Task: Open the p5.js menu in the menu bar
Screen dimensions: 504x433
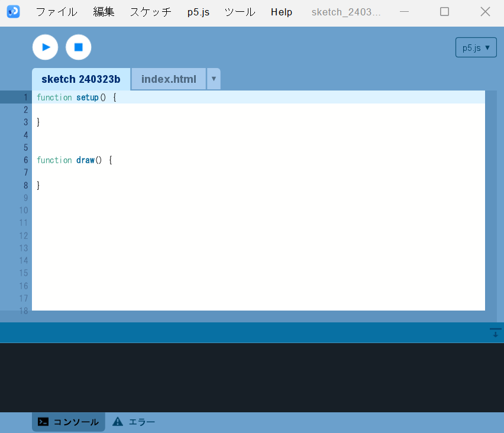Action: 198,12
